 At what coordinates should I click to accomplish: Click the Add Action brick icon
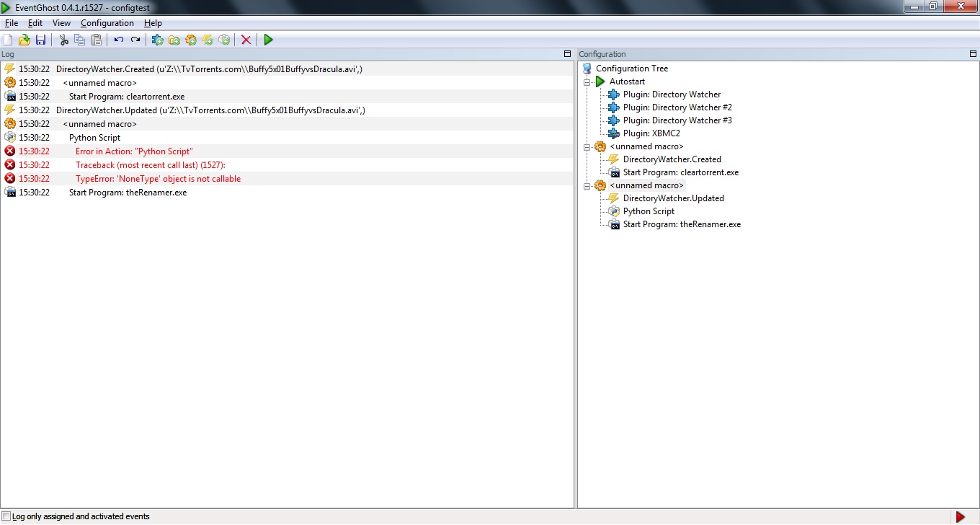(x=224, y=40)
